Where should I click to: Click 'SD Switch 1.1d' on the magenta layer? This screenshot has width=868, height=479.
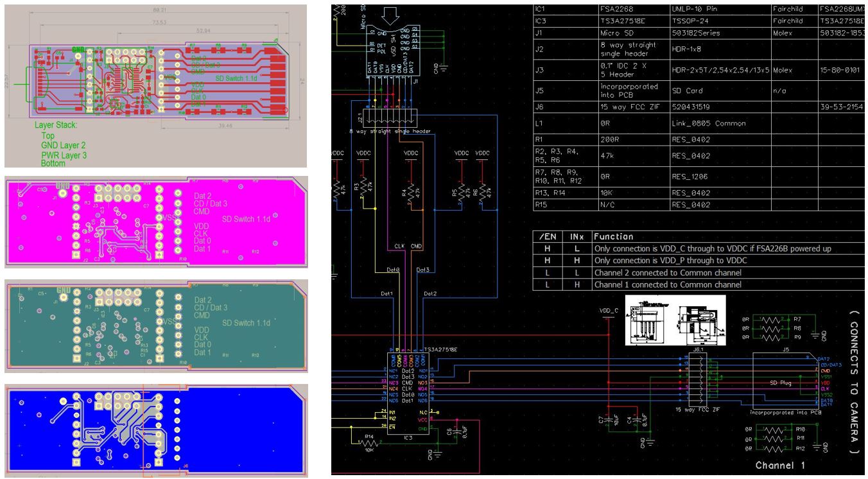[247, 219]
